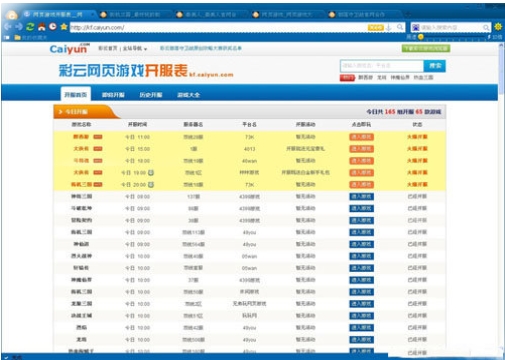
Task: Switch to the third browser tab
Action: tap(211, 14)
